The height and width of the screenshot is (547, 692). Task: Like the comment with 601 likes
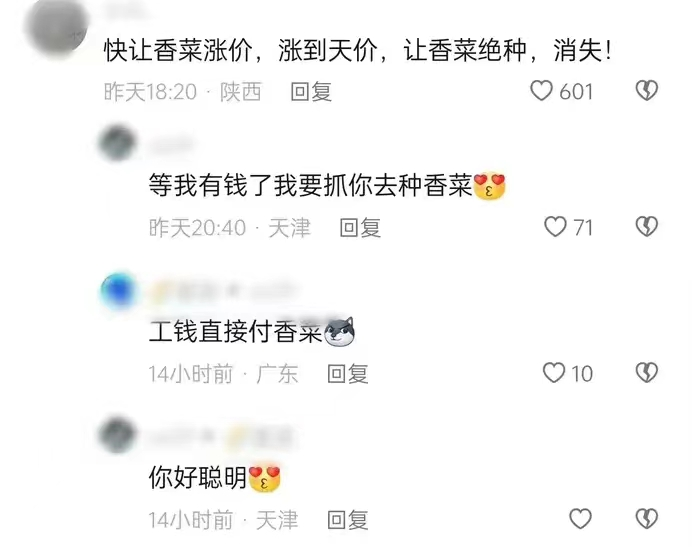point(541,91)
